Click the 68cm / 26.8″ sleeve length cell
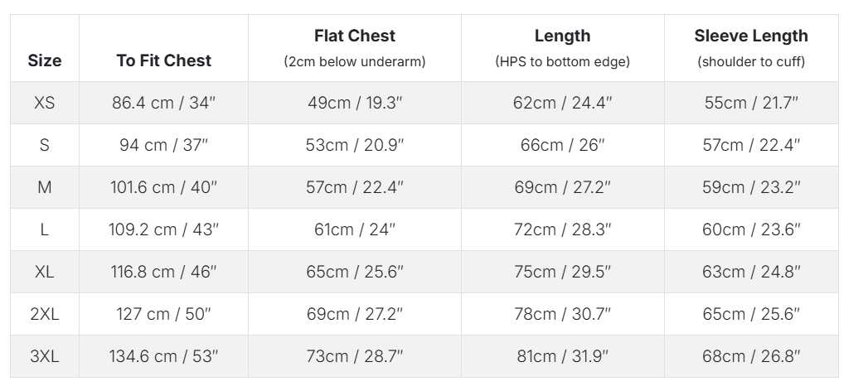 pos(751,356)
